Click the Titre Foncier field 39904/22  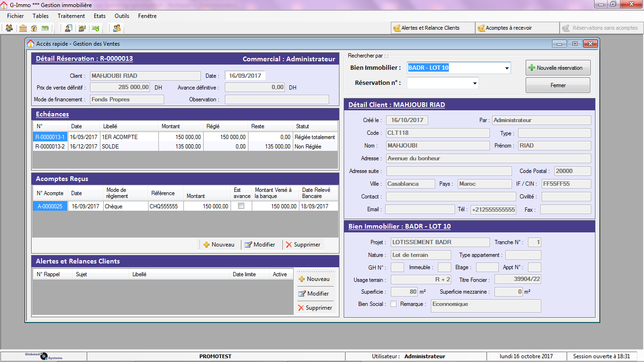518,280
